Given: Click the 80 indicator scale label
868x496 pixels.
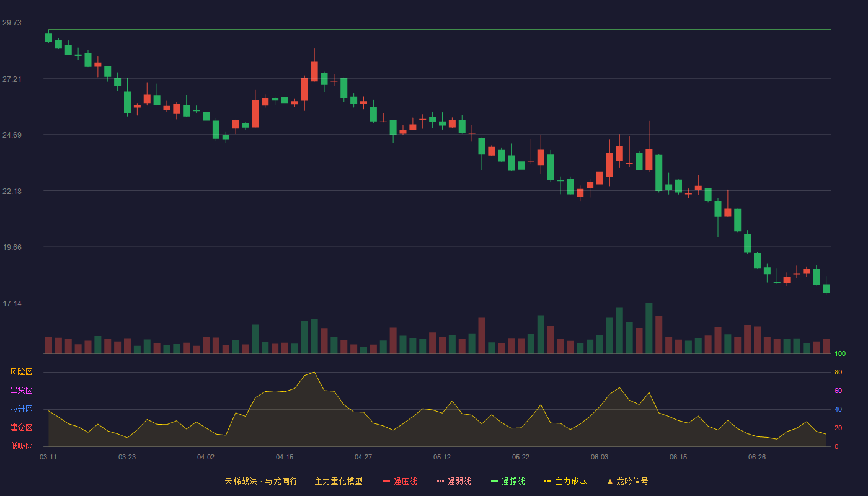Looking at the screenshot, I should point(838,373).
